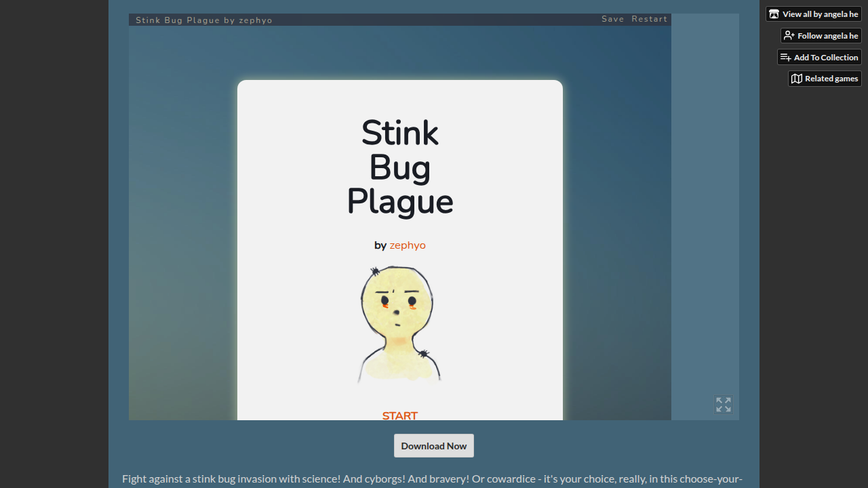Open the zephyo author link
Image resolution: width=868 pixels, height=488 pixels.
[408, 245]
